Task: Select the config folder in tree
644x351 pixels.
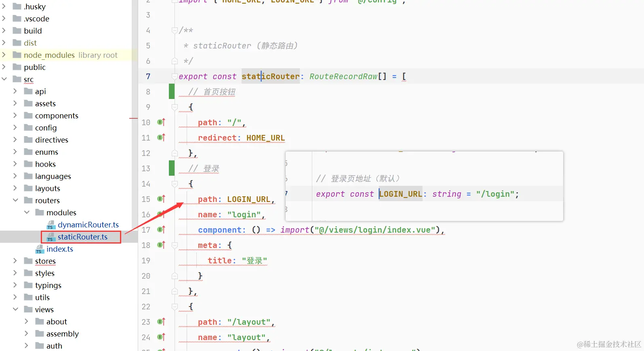Action: [46, 128]
